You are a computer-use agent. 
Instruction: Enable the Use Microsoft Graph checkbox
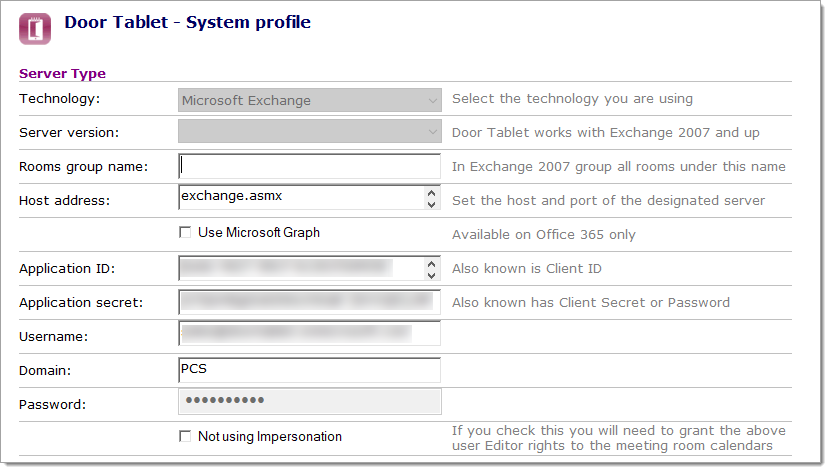point(185,233)
